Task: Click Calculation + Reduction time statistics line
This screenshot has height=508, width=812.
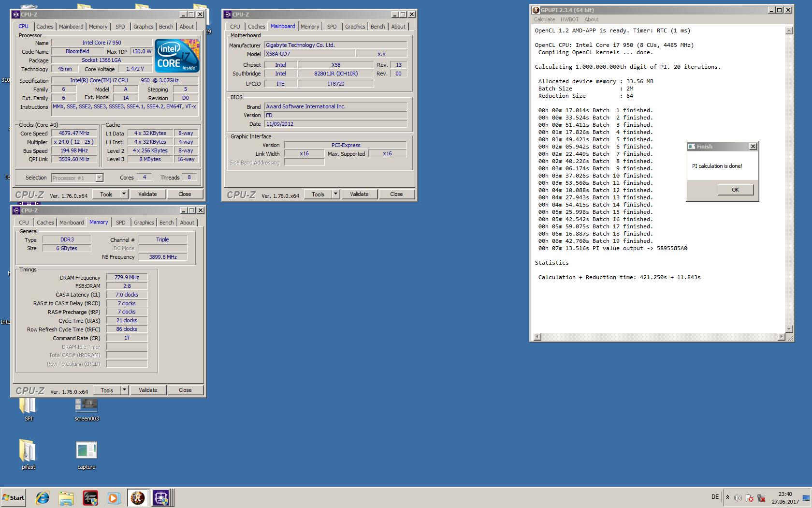Action: [619, 277]
